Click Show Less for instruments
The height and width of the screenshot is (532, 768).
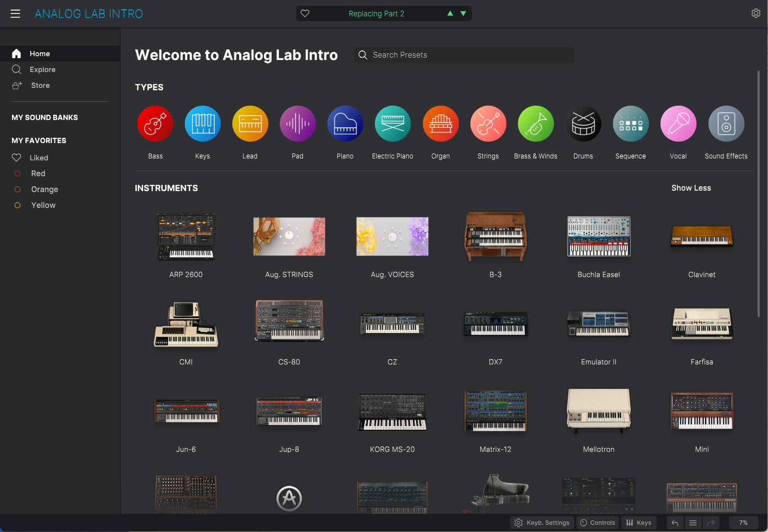pyautogui.click(x=691, y=188)
